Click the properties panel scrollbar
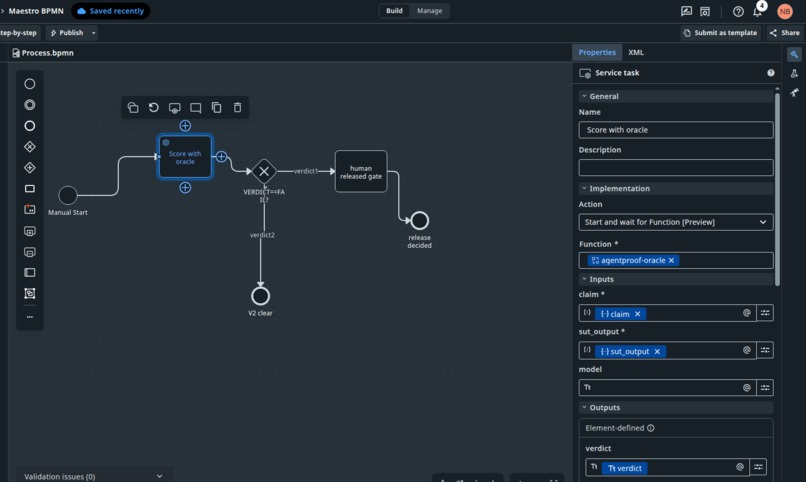The height and width of the screenshot is (482, 806). 777,188
